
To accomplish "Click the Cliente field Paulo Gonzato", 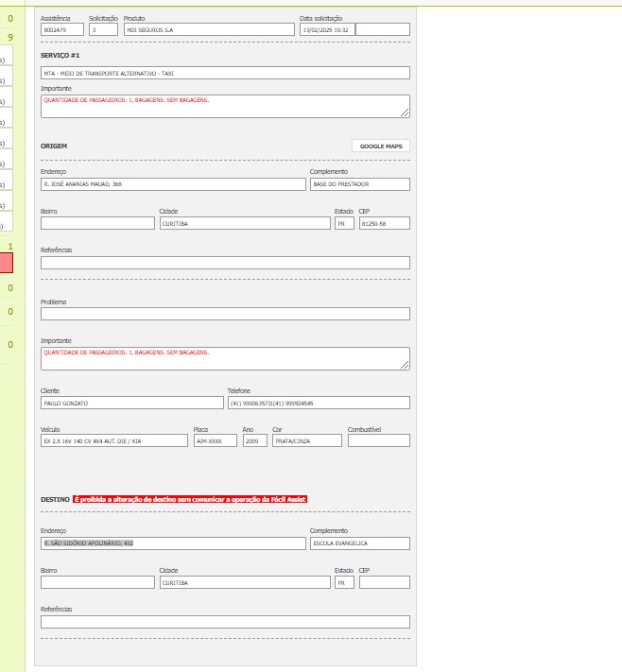I will pos(131,403).
